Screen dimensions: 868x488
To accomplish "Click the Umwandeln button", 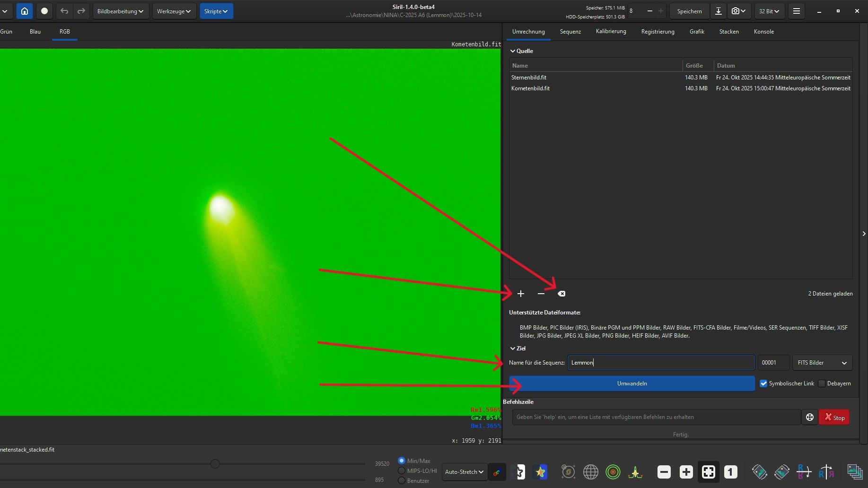I will point(632,383).
